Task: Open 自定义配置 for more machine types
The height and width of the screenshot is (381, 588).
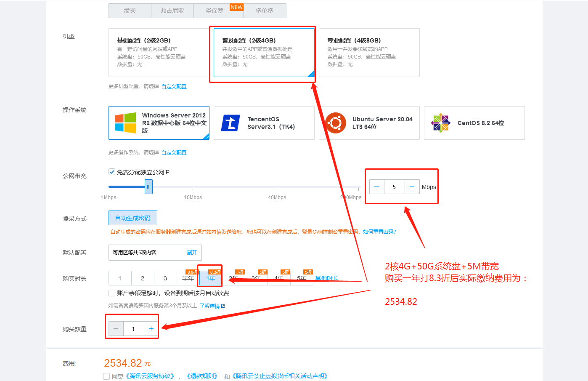Action: click(x=174, y=85)
